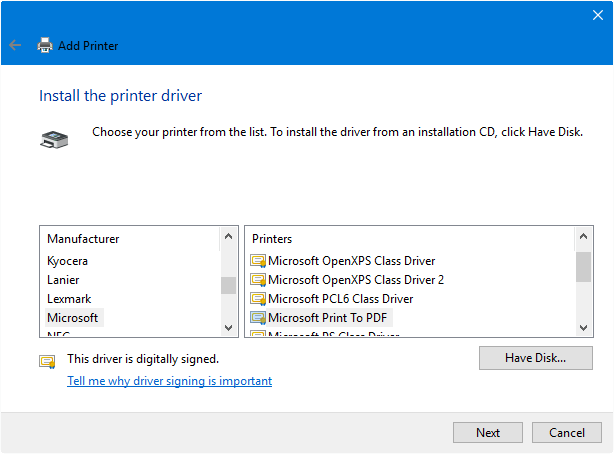The image size is (614, 454).
Task: Click the Add Printer title printer icon
Action: click(x=45, y=45)
